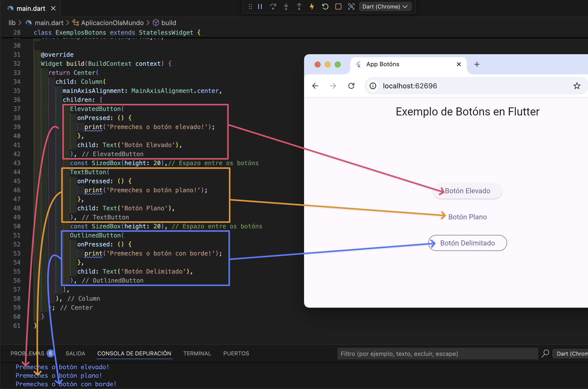Viewport: 588px width, 389px height.
Task: Click the debug console filter field
Action: point(437,354)
